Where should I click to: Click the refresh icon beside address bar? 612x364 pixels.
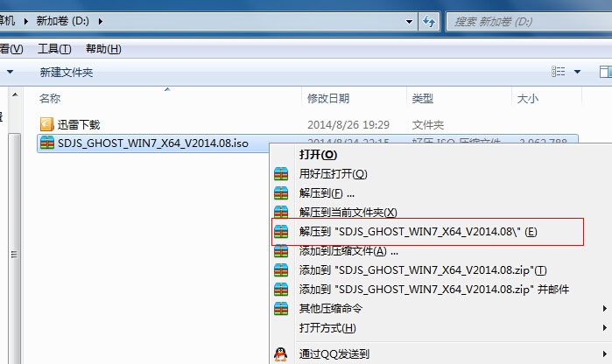[x=428, y=22]
